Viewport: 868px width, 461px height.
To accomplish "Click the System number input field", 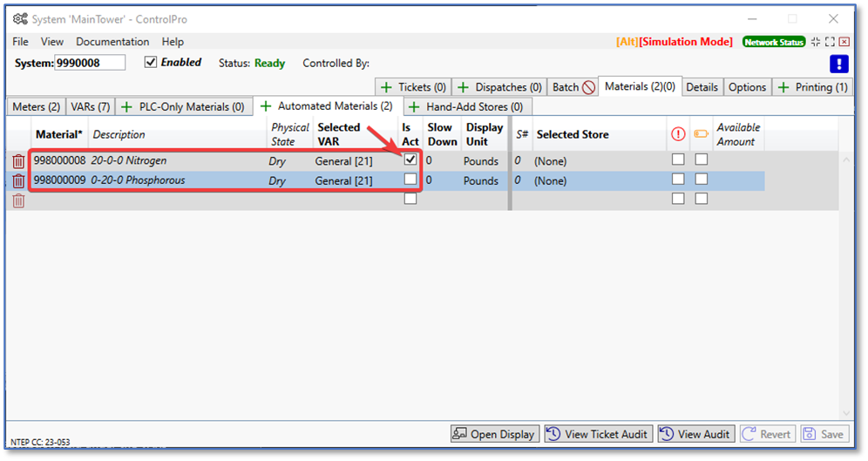I will click(x=90, y=63).
